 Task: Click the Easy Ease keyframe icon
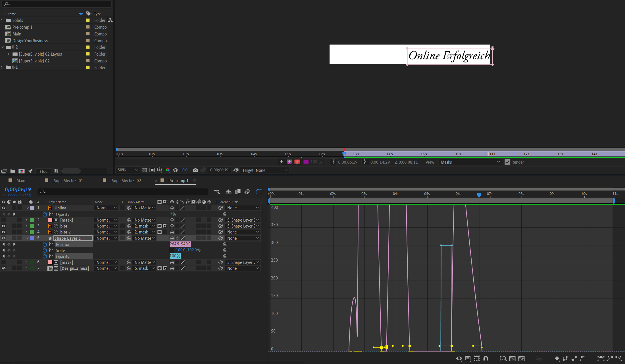pyautogui.click(x=601, y=359)
